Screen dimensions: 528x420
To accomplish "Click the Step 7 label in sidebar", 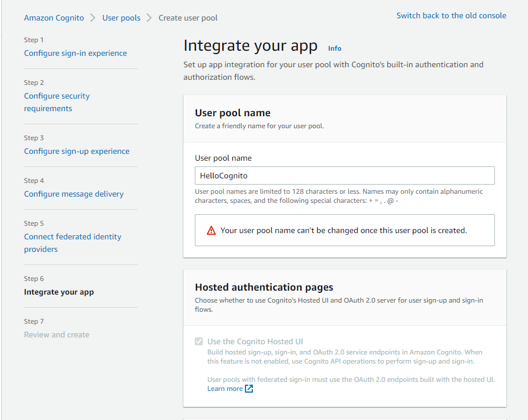I will [34, 321].
